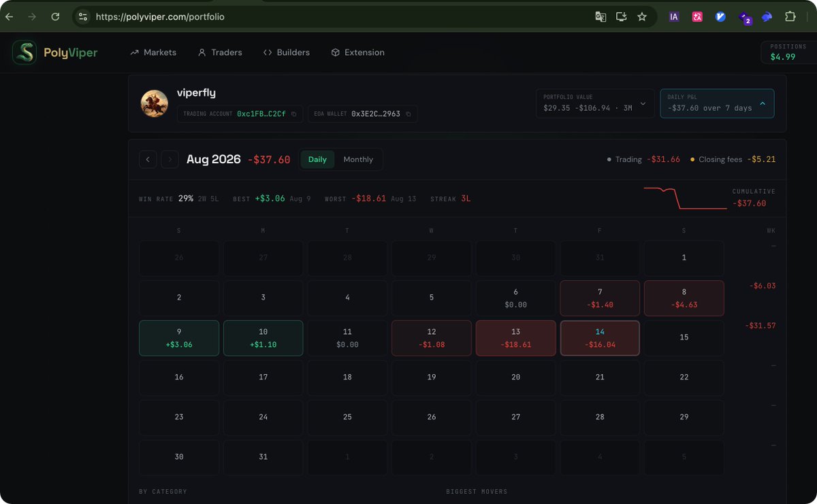This screenshot has width=817, height=504.
Task: Open the blue bird extension icon
Action: tap(767, 16)
